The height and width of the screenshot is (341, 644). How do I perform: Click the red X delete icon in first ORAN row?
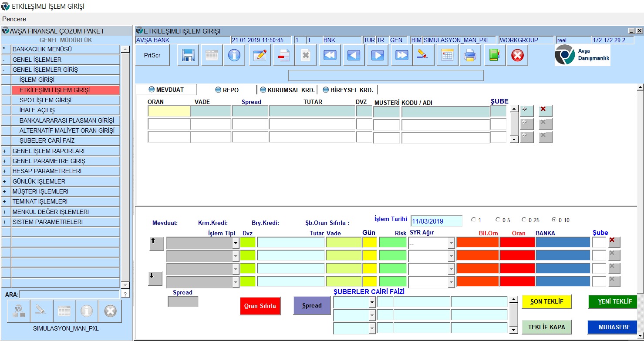tap(546, 111)
